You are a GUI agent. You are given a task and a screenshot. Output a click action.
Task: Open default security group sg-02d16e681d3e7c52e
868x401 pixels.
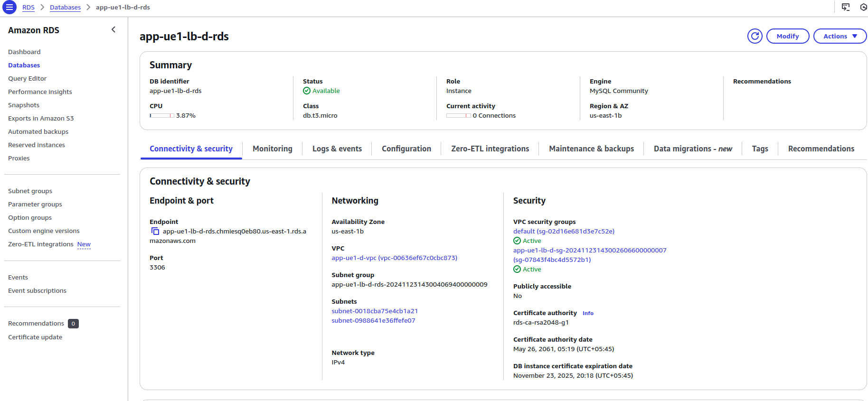(x=564, y=231)
